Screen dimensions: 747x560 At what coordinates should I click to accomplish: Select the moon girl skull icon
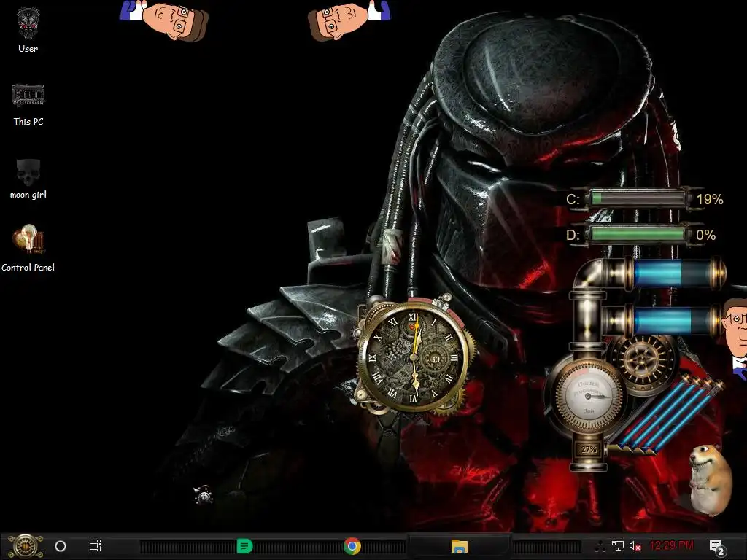pos(28,178)
